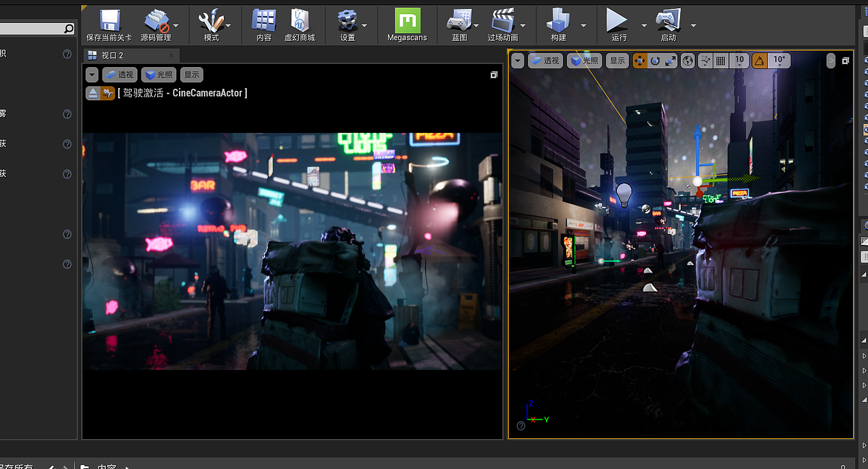Open Perspective (透视) menu in right viewport

tap(545, 61)
